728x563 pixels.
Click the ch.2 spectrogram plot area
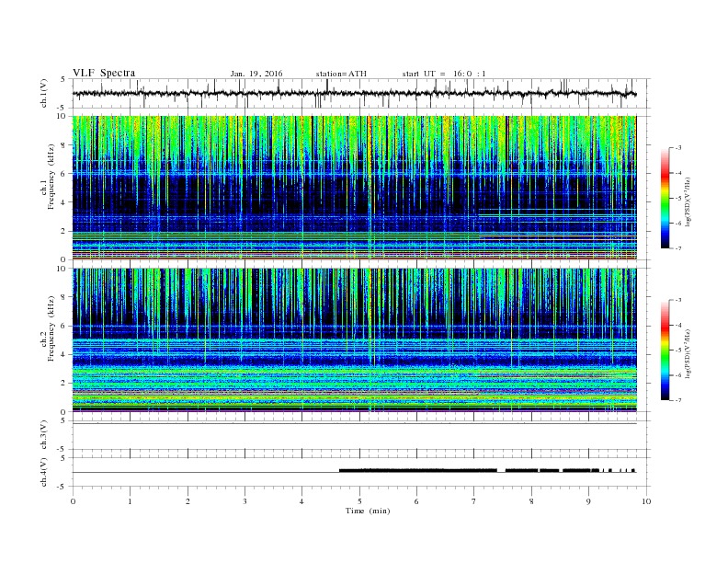[355, 340]
